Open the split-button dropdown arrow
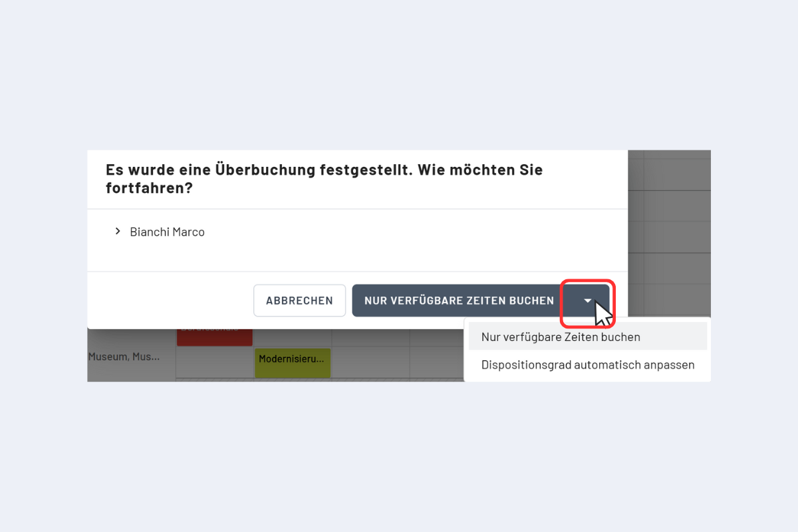The height and width of the screenshot is (532, 798). click(x=588, y=301)
